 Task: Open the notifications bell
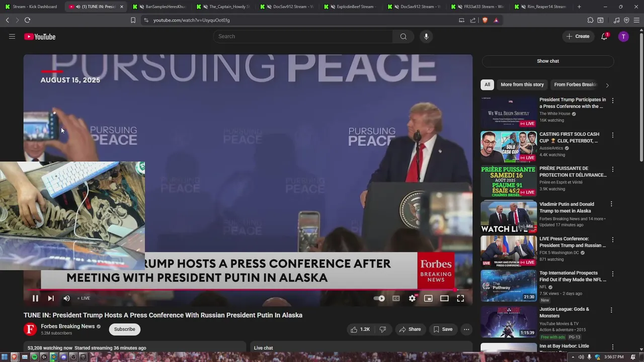click(604, 36)
